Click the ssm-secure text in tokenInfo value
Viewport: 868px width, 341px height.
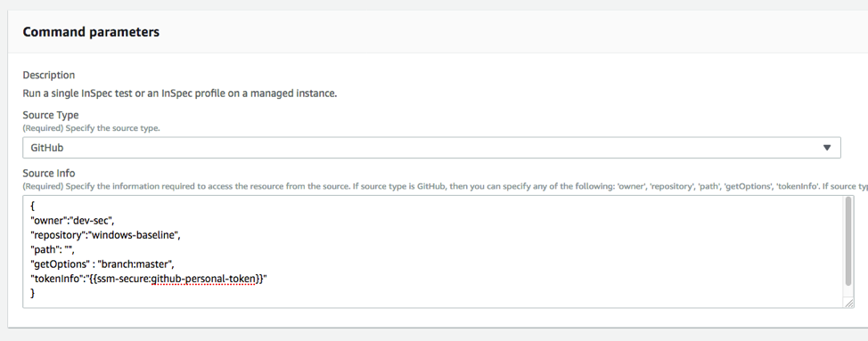[x=122, y=279]
